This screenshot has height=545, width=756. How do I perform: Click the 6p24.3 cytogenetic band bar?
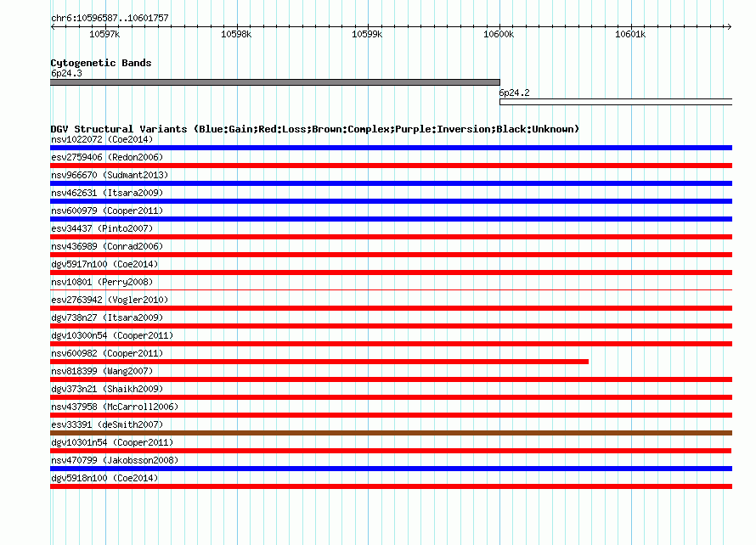point(275,82)
